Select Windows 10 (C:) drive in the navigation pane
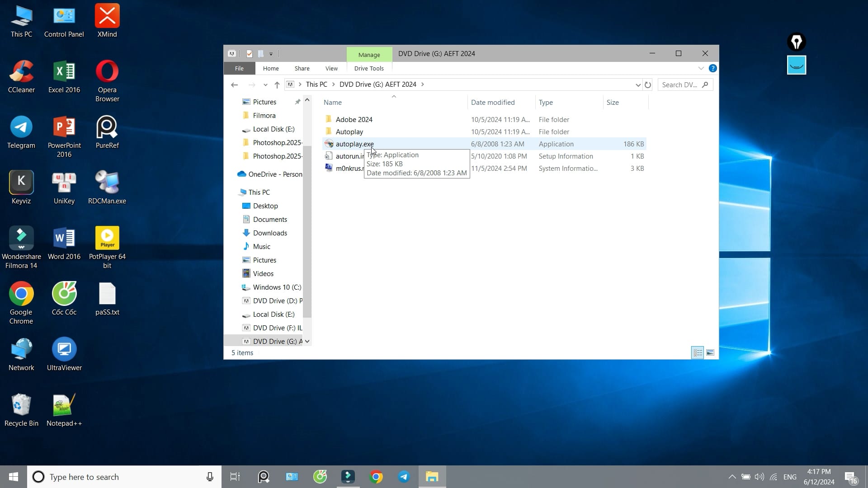Image resolution: width=868 pixels, height=488 pixels. coord(271,287)
